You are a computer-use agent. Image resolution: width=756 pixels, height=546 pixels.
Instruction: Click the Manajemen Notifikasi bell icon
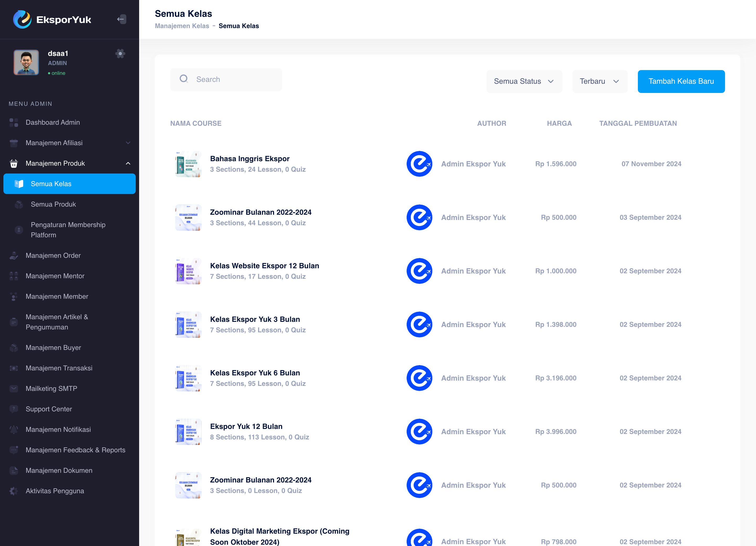14,430
